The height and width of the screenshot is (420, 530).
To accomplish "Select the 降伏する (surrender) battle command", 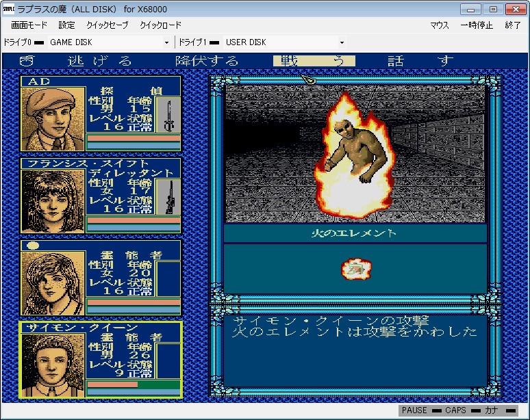I will [207, 61].
